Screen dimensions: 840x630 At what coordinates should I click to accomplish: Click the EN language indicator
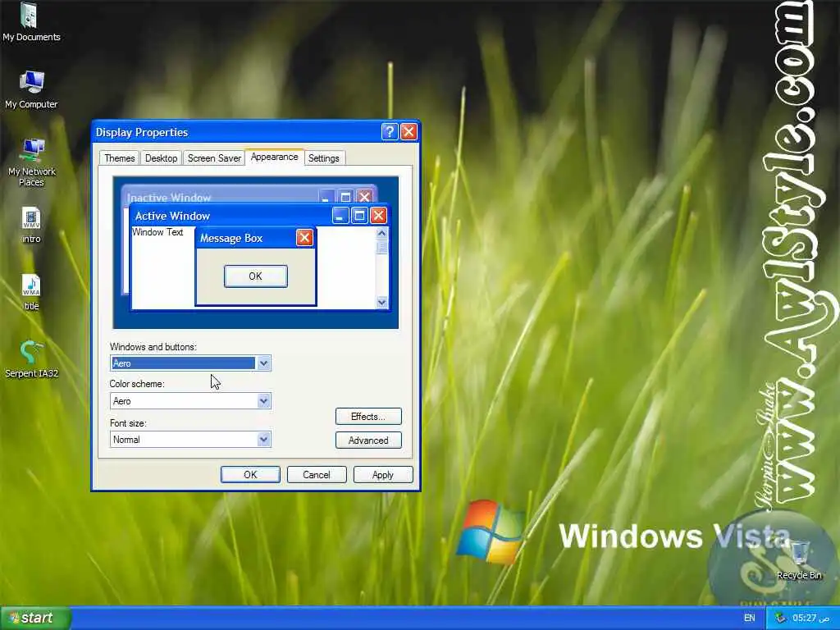[x=749, y=618]
